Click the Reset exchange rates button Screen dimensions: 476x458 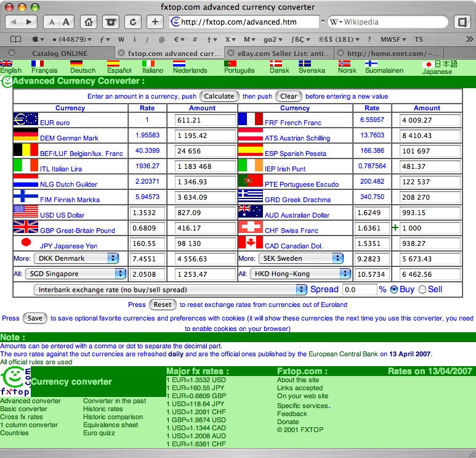click(163, 305)
